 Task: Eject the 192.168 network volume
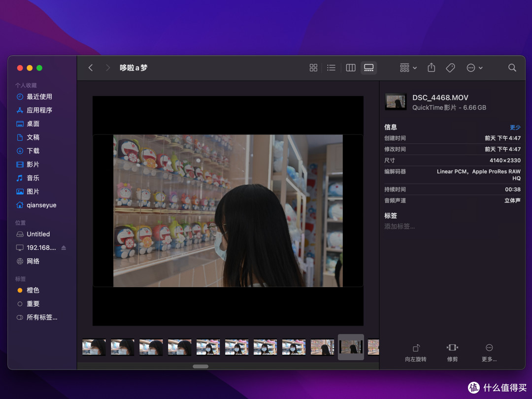pyautogui.click(x=64, y=248)
